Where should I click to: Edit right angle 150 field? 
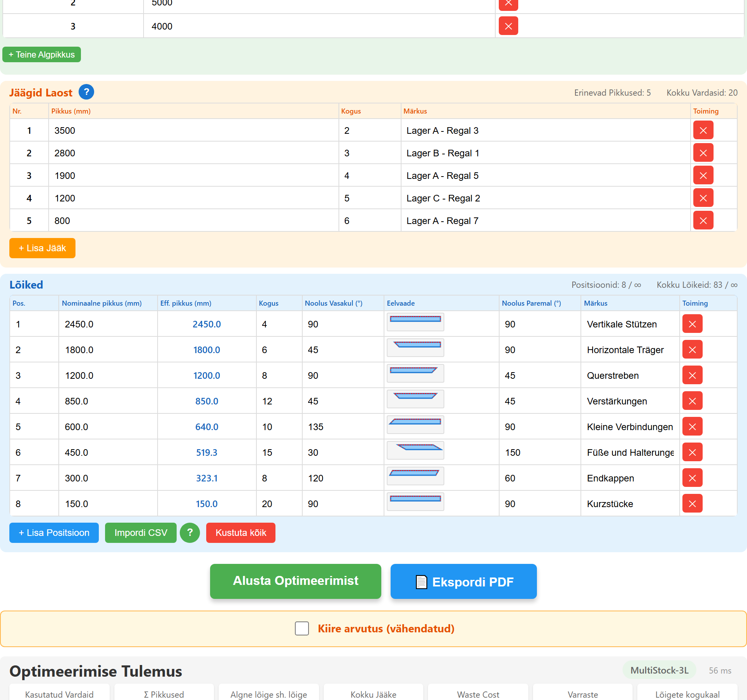(540, 452)
